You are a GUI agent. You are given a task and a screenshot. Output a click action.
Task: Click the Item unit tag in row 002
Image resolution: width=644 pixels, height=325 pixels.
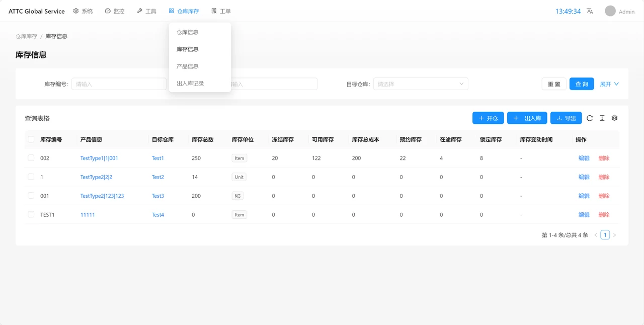click(x=239, y=158)
